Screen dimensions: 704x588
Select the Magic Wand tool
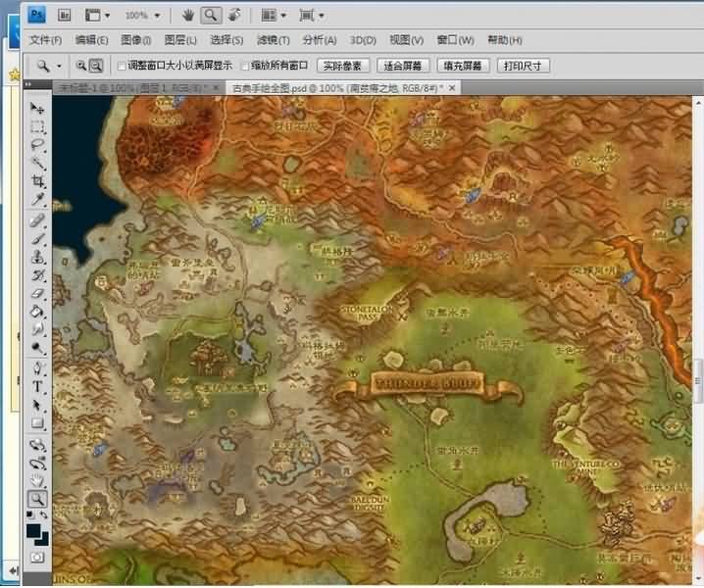pyautogui.click(x=37, y=163)
